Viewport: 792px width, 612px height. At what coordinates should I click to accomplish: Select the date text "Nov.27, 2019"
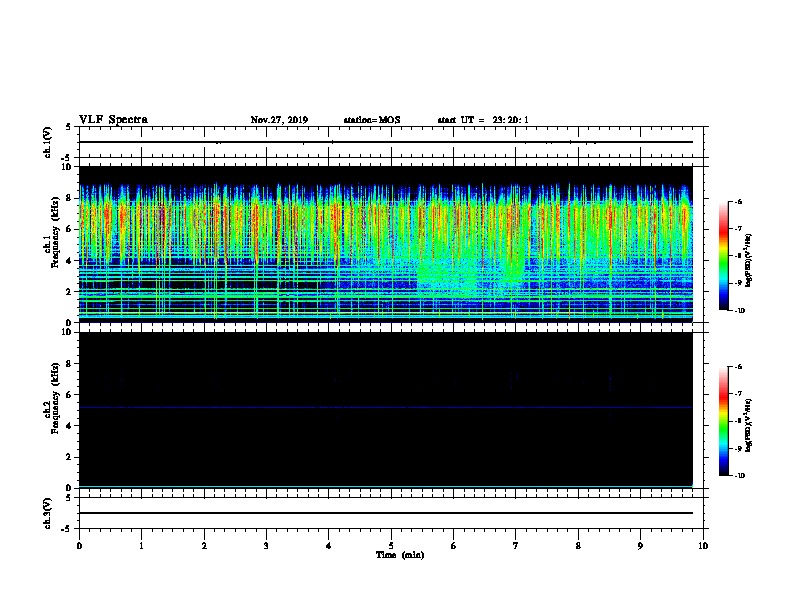[x=279, y=120]
